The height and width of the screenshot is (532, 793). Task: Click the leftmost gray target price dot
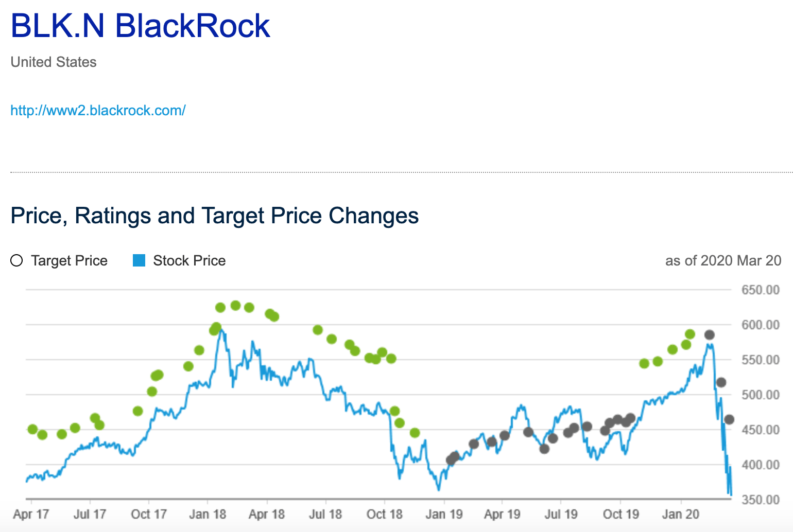(x=451, y=460)
